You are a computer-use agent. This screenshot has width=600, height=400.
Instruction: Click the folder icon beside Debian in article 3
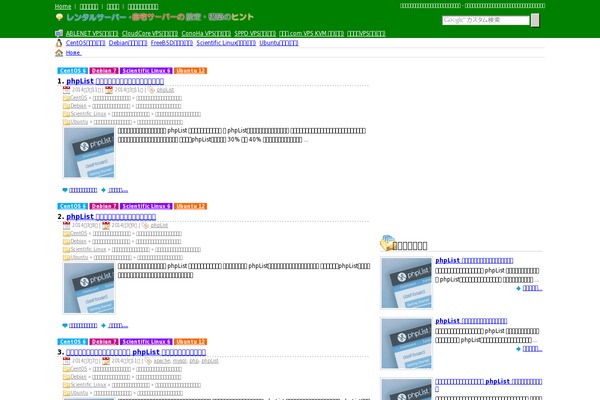(x=67, y=377)
